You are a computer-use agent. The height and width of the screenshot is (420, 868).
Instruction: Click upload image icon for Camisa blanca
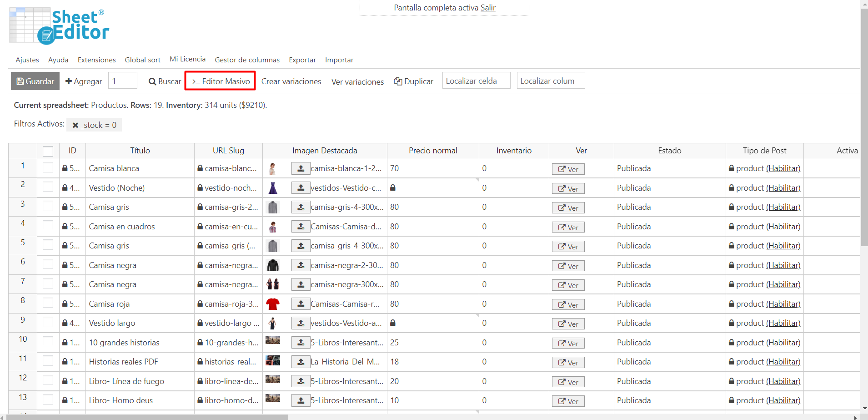301,168
